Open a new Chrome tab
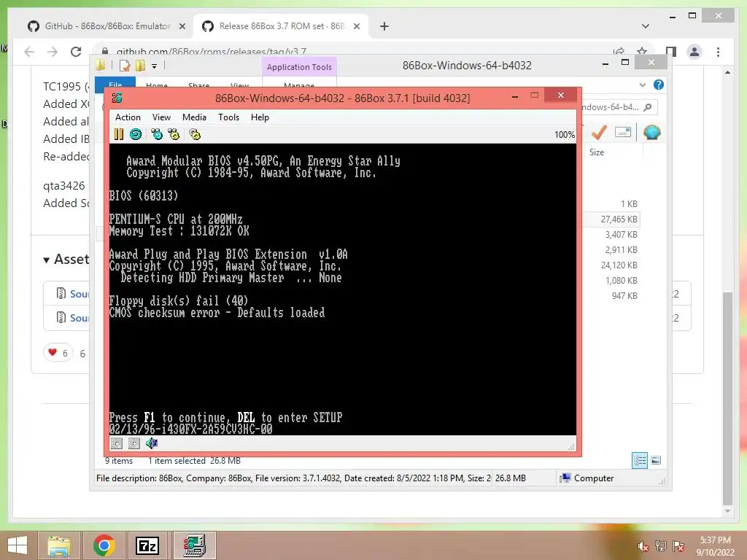The width and height of the screenshot is (747, 560). [384, 26]
